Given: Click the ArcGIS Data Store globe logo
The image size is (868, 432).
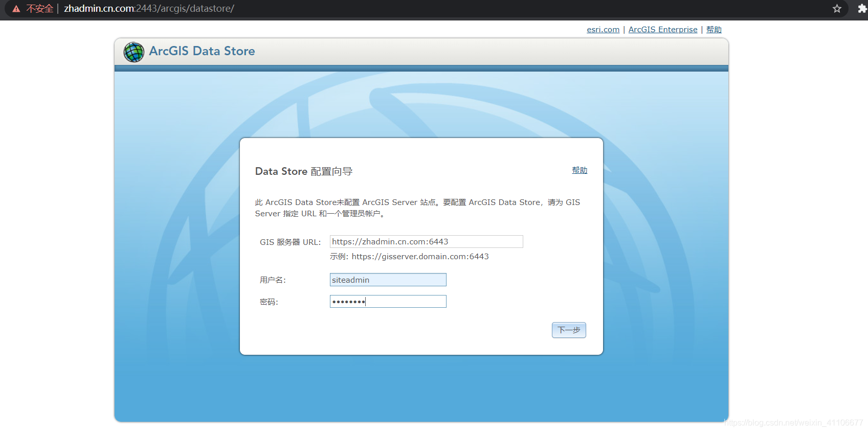Looking at the screenshot, I should pyautogui.click(x=134, y=52).
